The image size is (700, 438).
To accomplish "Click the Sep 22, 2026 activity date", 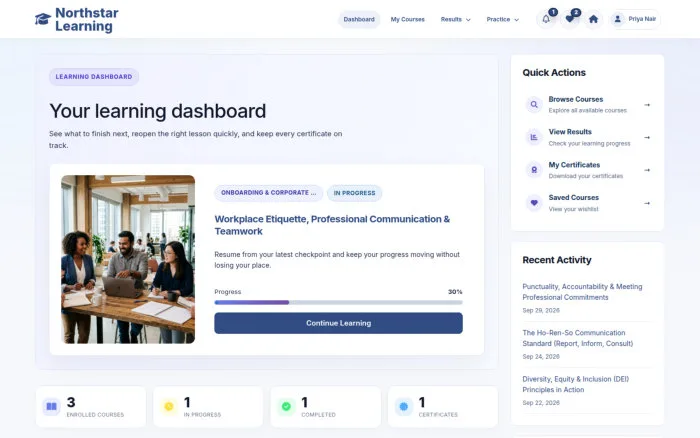I will pos(541,403).
